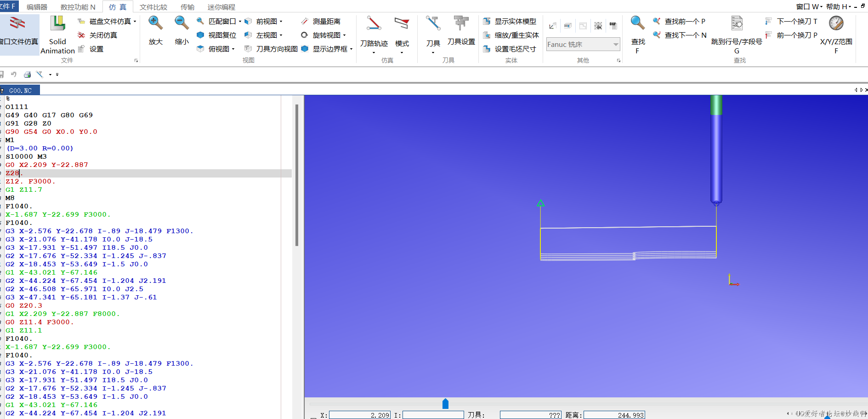The image size is (868, 419).
Task: Open the quick access toolbar customize arrow
Action: (x=57, y=75)
